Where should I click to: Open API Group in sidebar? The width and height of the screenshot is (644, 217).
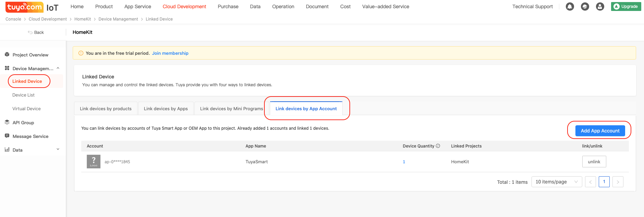pos(23,123)
